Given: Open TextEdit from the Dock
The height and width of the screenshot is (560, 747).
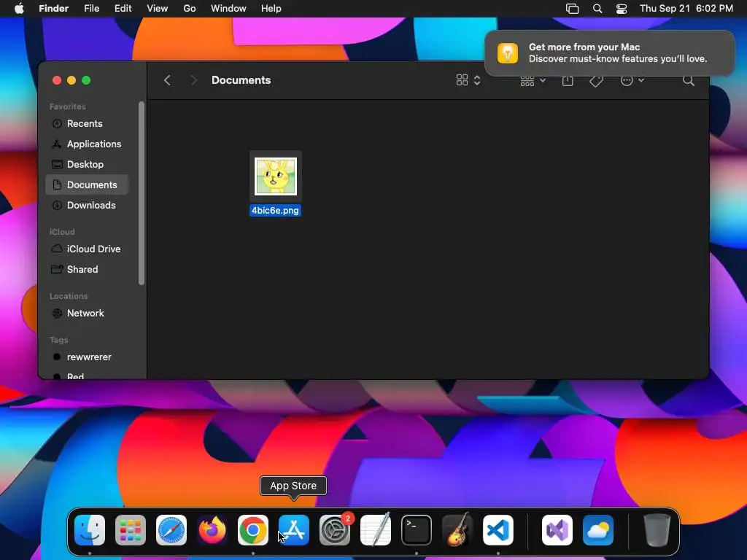Looking at the screenshot, I should (x=376, y=530).
